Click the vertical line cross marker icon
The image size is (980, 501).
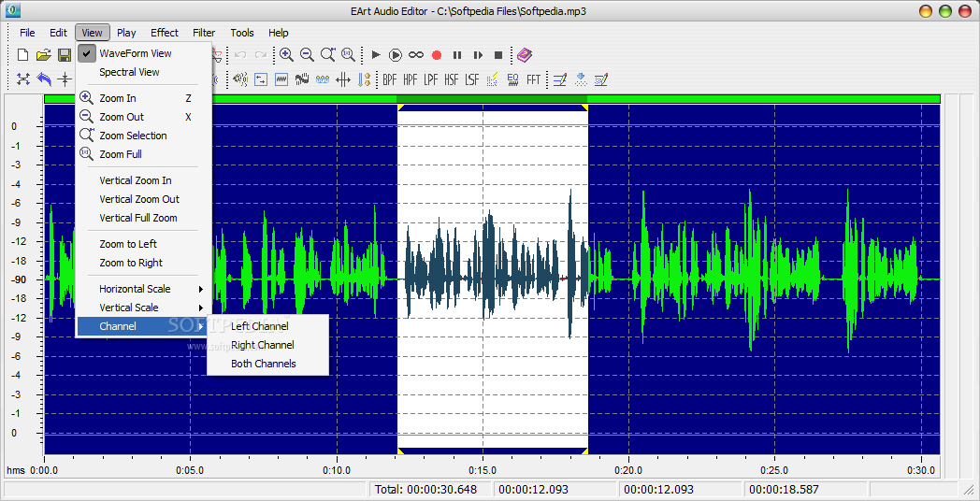[65, 79]
